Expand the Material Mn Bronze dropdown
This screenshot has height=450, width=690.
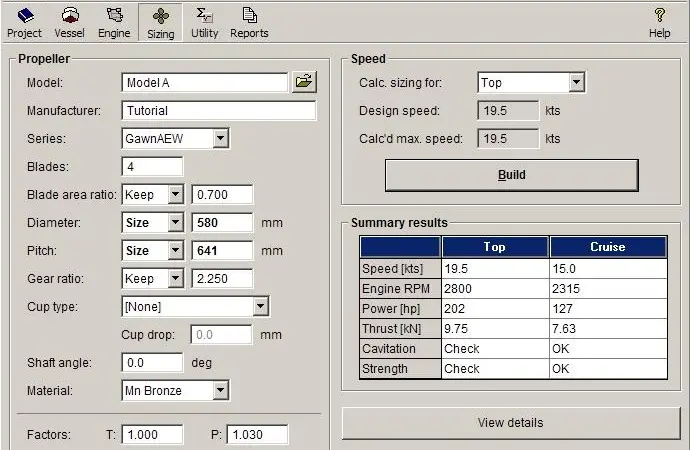click(220, 390)
